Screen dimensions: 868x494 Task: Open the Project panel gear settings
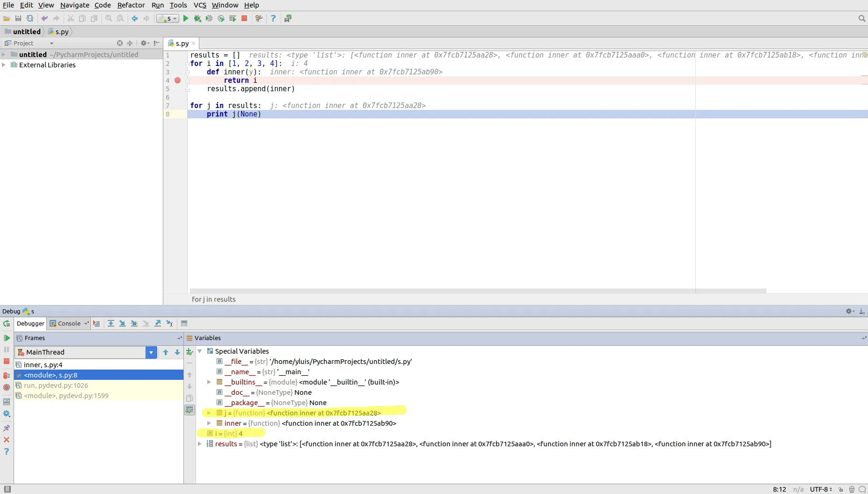tap(145, 43)
